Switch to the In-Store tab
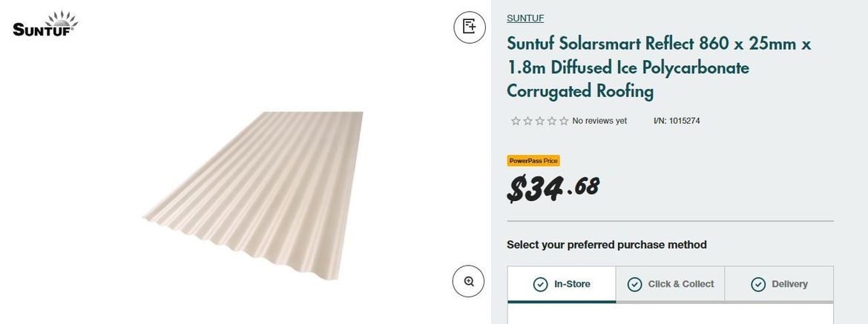 coord(562,284)
